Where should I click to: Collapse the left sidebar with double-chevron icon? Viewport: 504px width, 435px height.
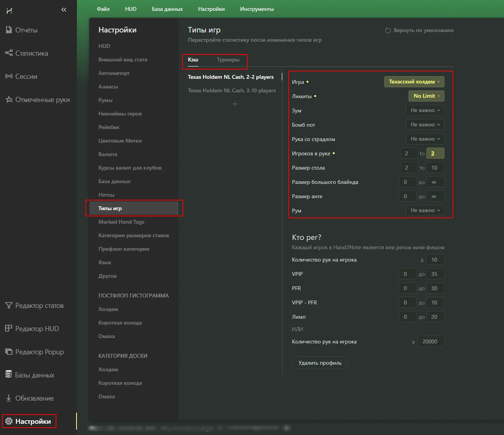64,10
